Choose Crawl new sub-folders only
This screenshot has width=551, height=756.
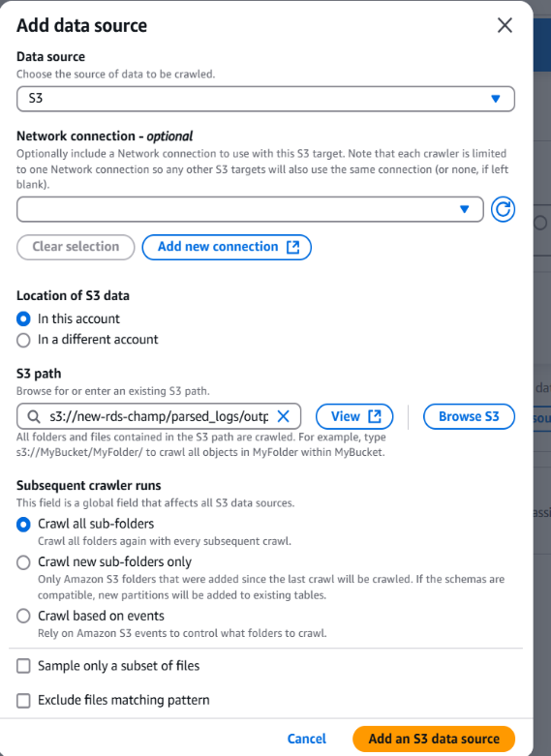tap(23, 562)
